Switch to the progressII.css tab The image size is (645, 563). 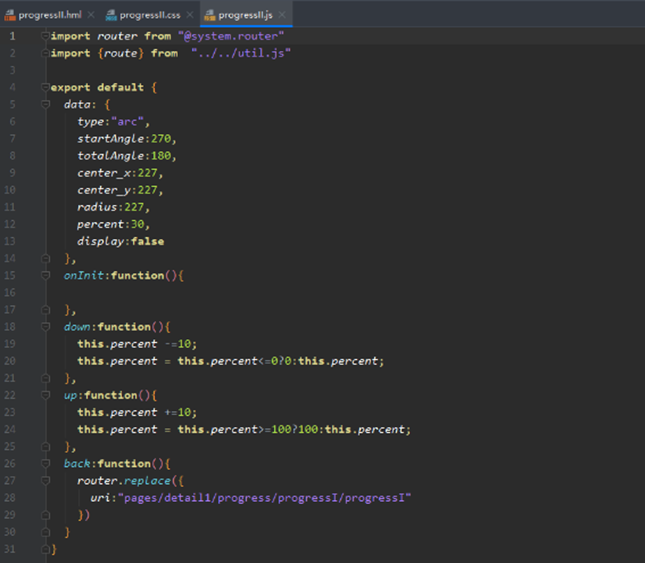150,15
